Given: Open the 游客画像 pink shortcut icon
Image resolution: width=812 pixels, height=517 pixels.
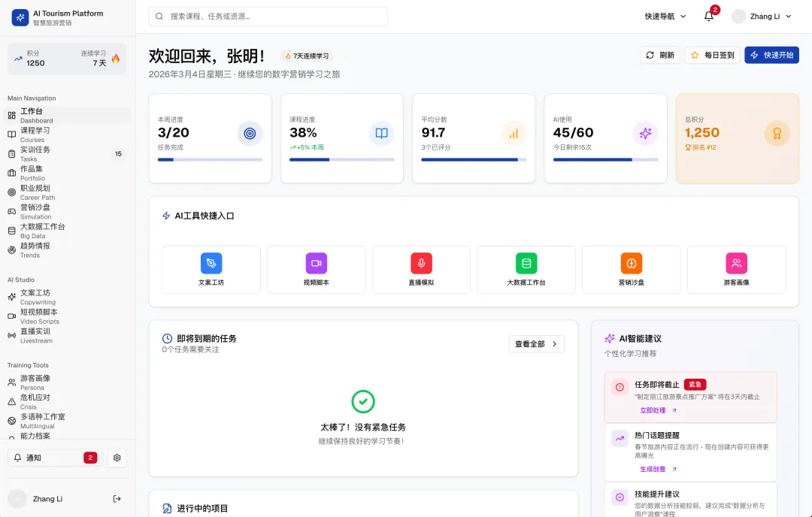Looking at the screenshot, I should point(736,264).
